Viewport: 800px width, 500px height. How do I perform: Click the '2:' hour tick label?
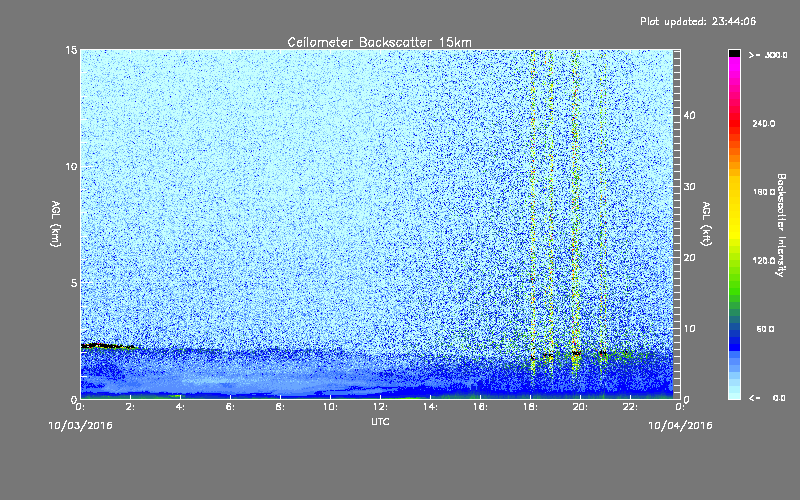pos(131,407)
